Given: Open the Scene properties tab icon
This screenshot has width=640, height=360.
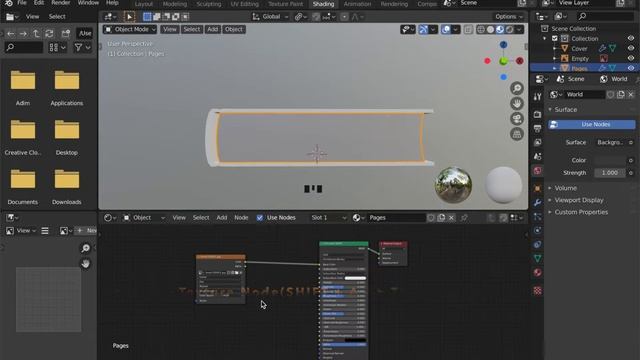Looking at the screenshot, I should coord(538,156).
